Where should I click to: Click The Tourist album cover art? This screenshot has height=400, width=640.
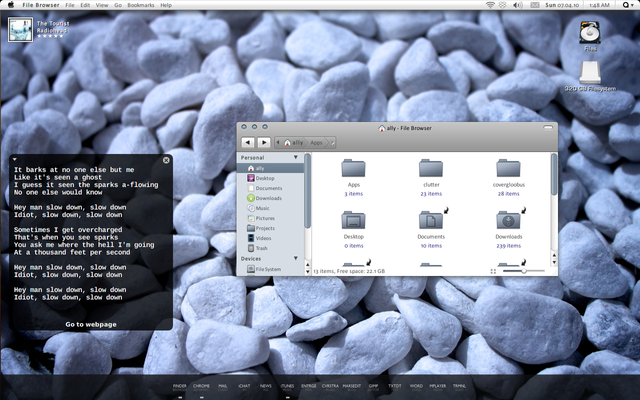(x=19, y=29)
